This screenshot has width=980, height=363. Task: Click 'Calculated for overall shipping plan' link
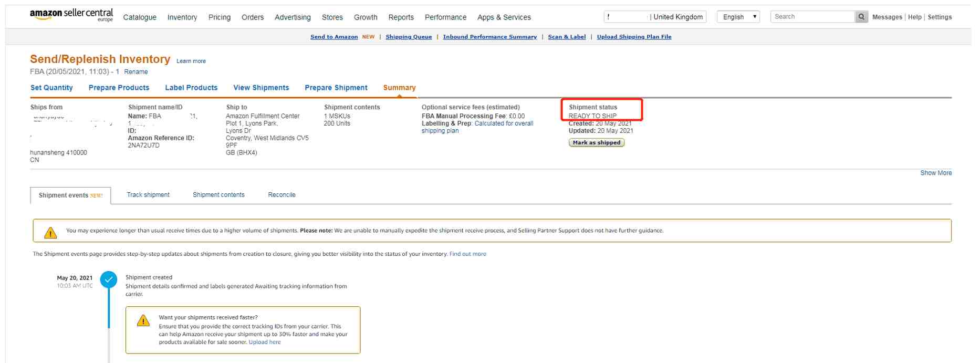point(477,127)
